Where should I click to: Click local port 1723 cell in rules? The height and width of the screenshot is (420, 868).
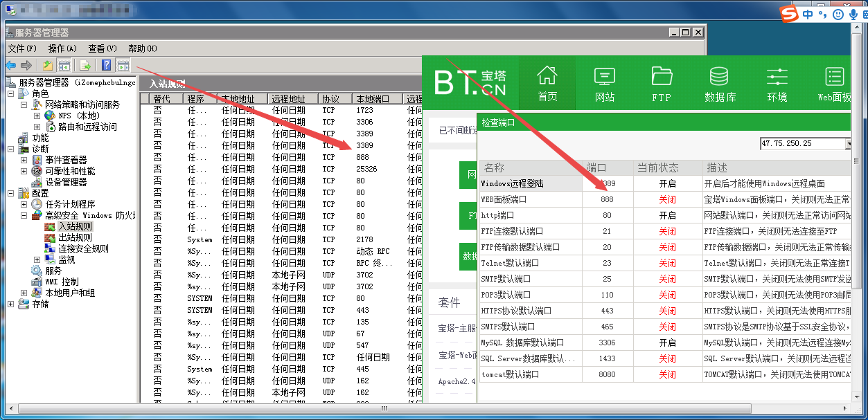point(364,110)
